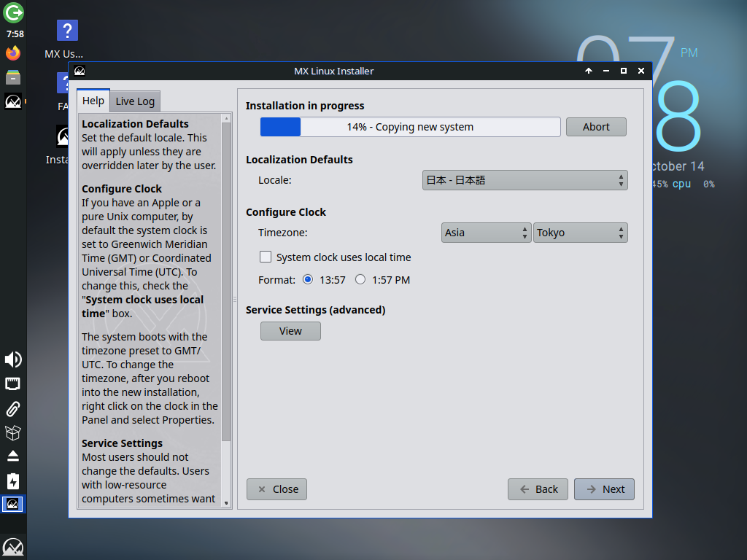Open the clipboard paperclip tray icon
This screenshot has height=560, width=747.
(13, 408)
